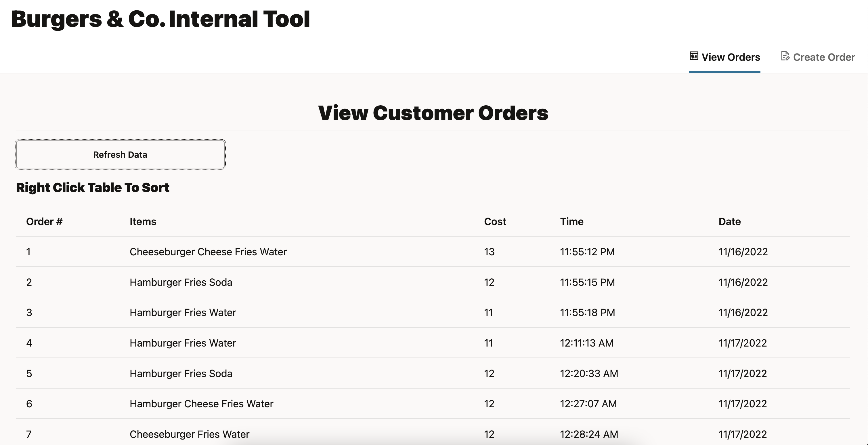Click order number 7 cell
This screenshot has height=445, width=868.
click(x=29, y=434)
